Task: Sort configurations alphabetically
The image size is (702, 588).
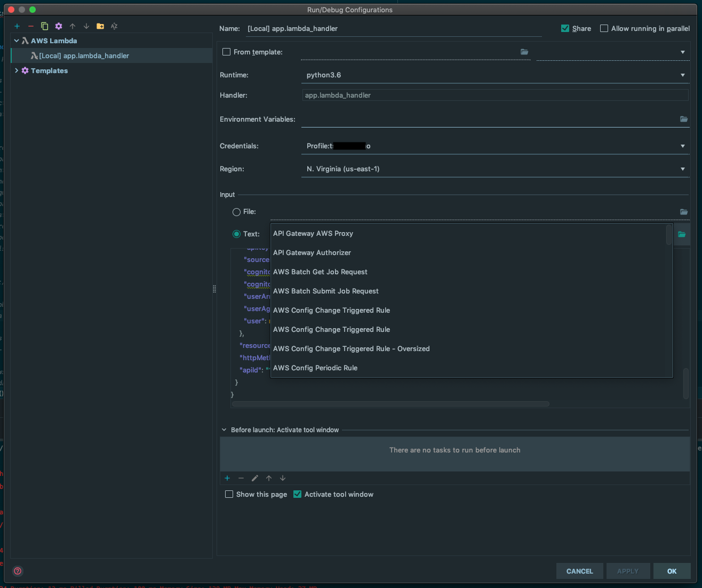Action: pos(114,26)
